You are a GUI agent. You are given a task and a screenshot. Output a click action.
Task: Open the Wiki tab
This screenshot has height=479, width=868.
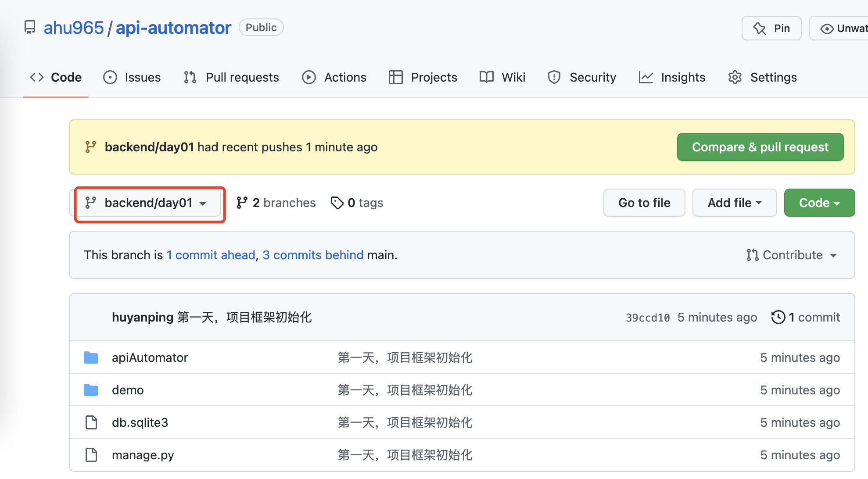(x=502, y=77)
